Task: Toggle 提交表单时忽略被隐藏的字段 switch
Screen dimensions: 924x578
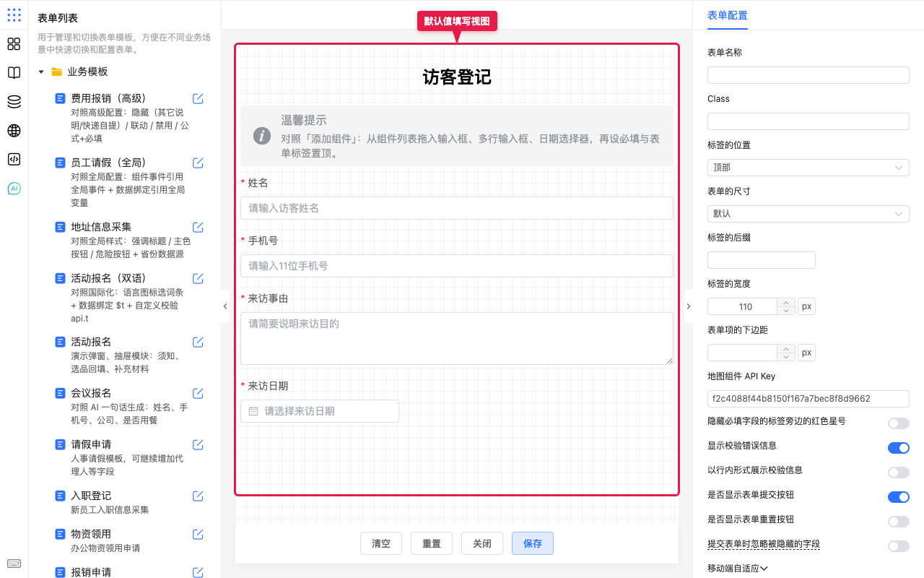Action: click(898, 546)
